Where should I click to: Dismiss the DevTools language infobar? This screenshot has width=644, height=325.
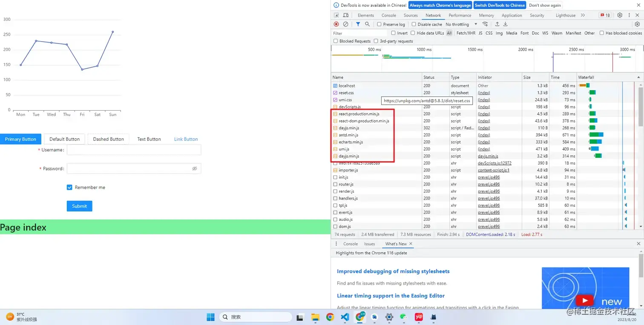click(x=638, y=5)
